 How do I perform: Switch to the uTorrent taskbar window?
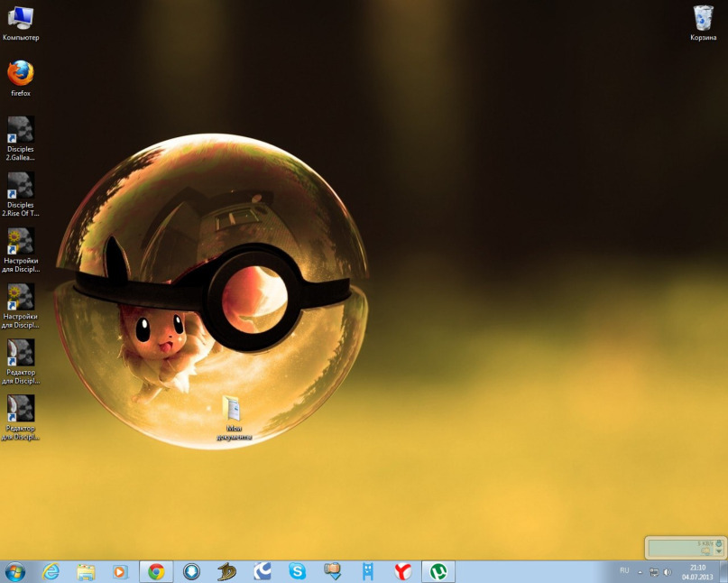(x=438, y=571)
